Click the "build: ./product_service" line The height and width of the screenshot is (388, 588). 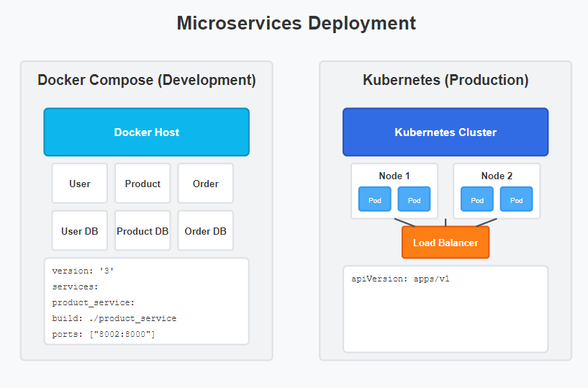coord(114,318)
